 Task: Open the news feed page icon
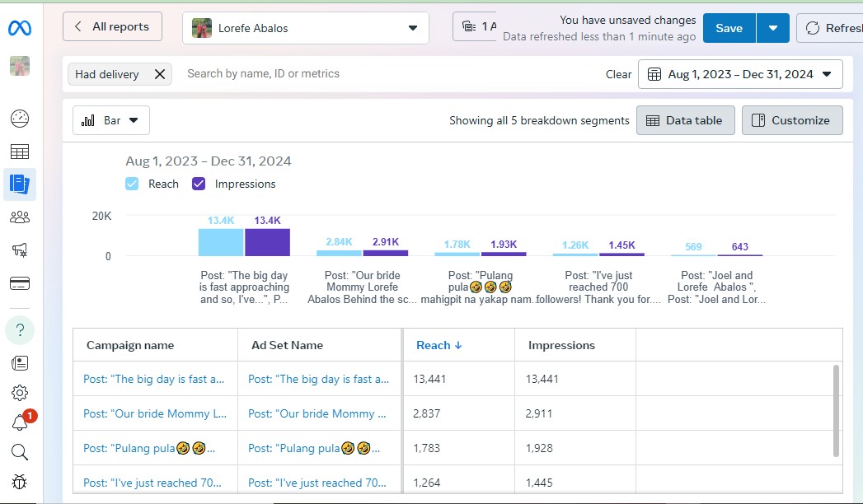20,362
